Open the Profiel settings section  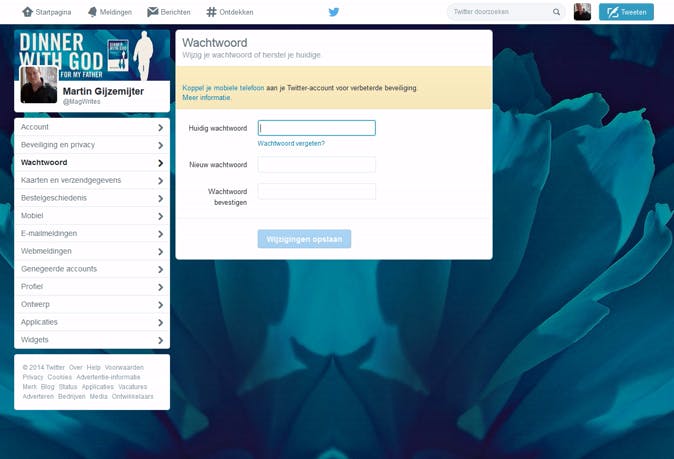click(x=92, y=287)
